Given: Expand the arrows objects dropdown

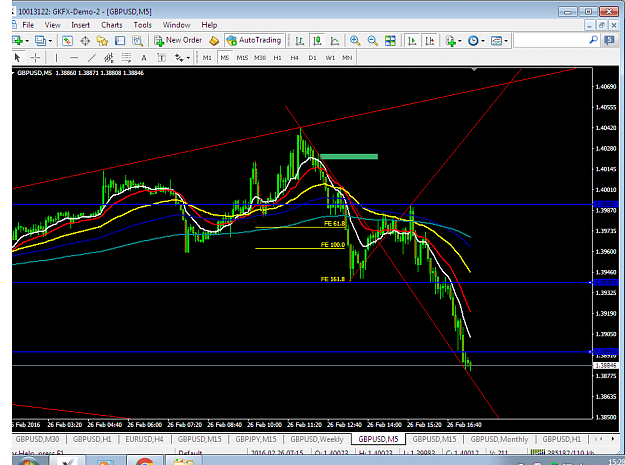Looking at the screenshot, I should (188, 58).
